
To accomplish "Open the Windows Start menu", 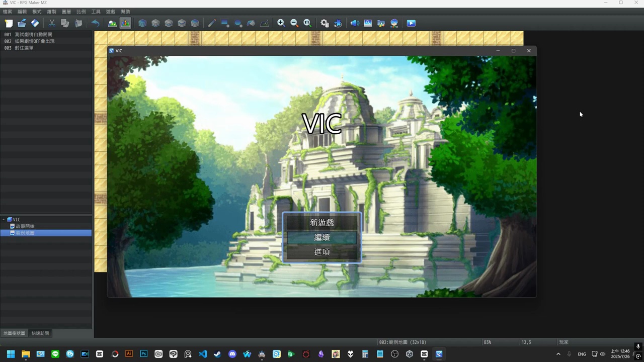I will click(x=11, y=354).
